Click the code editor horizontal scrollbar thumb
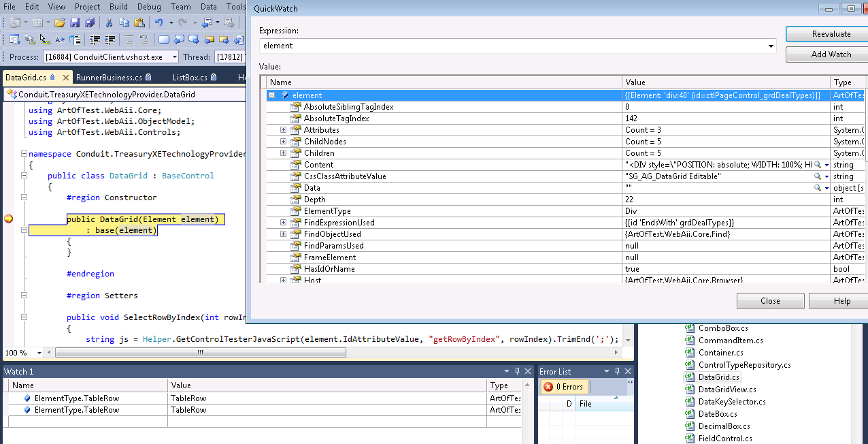This screenshot has height=444, width=868. pyautogui.click(x=201, y=353)
